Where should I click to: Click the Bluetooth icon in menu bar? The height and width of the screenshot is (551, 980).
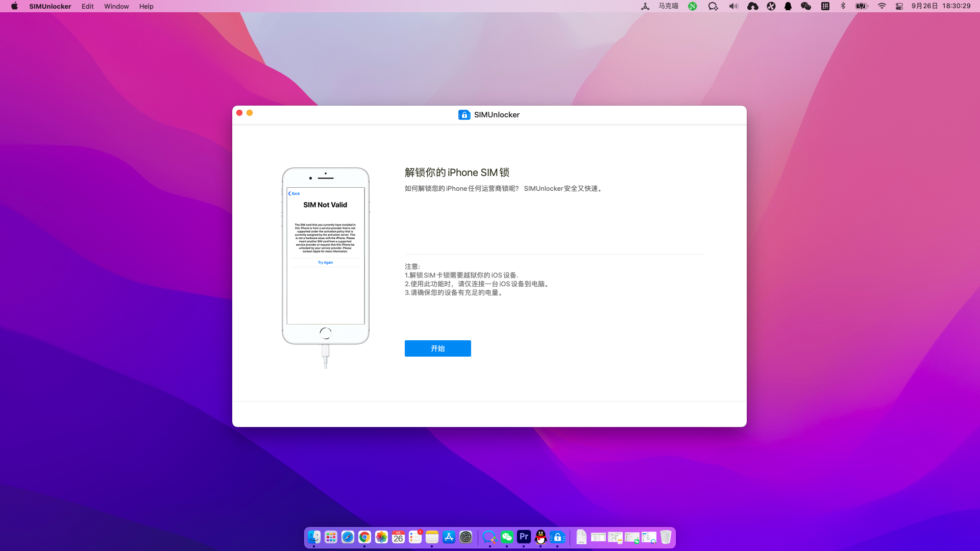pyautogui.click(x=843, y=6)
